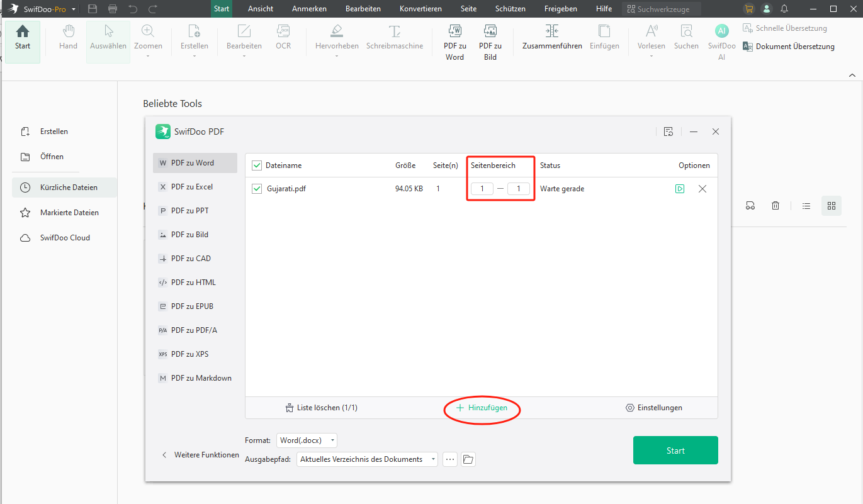Viewport: 863px width, 504px height.
Task: Open the shopping cart icon
Action: (x=748, y=9)
